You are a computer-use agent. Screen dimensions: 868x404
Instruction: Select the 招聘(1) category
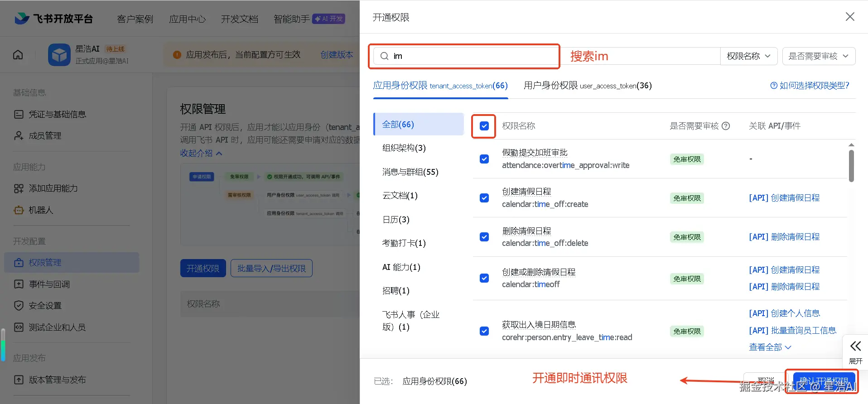pos(396,291)
